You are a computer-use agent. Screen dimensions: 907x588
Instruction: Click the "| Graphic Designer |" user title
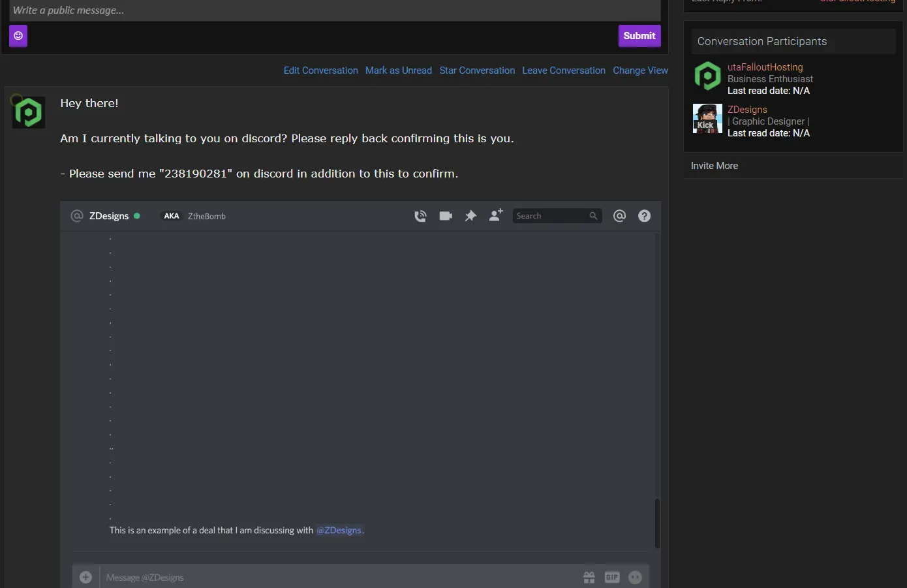point(769,121)
